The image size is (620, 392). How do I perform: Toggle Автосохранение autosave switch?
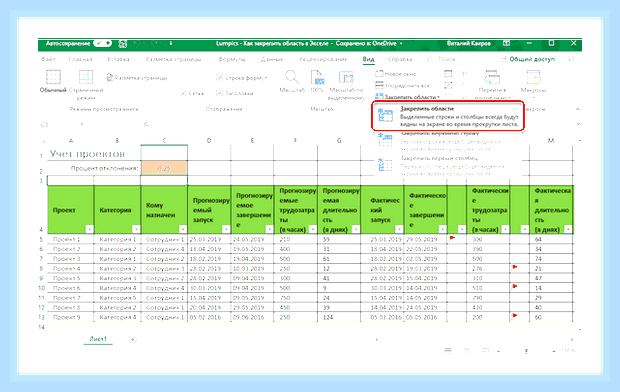coord(102,43)
